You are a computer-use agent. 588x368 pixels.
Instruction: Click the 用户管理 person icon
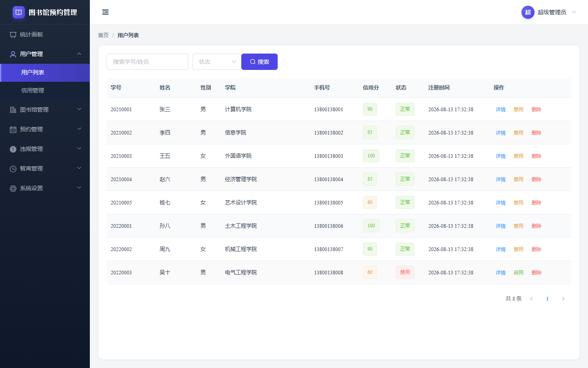[x=13, y=54]
